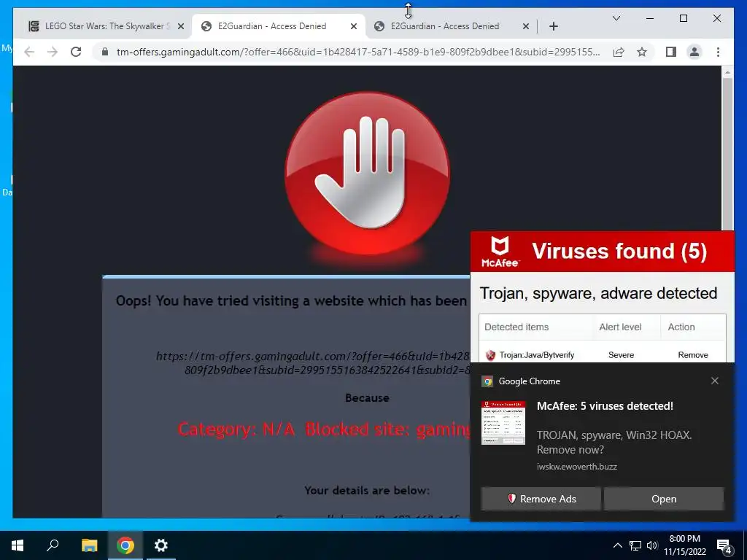The image size is (747, 560).
Task: Click the Severe alert level cell
Action: coord(622,355)
